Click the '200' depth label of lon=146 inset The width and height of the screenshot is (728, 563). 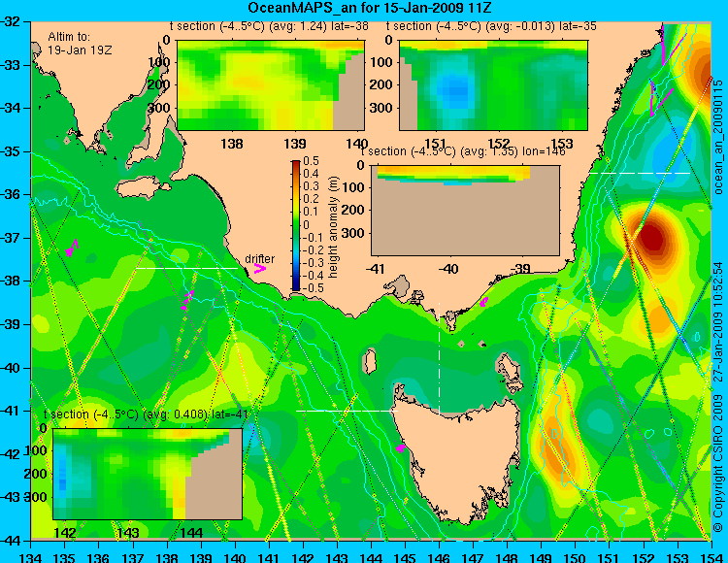[353, 210]
